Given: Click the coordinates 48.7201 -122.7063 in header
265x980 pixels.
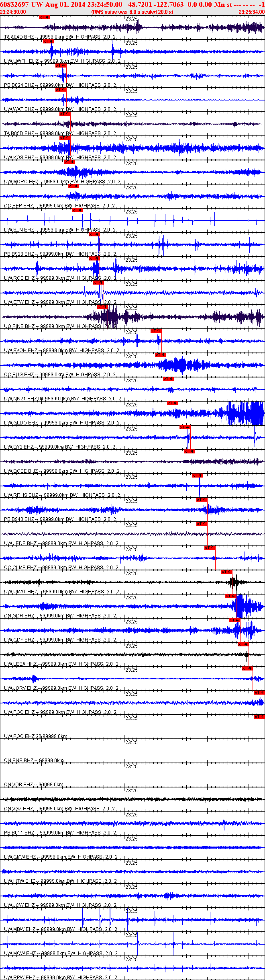Looking at the screenshot, I should tap(156, 4).
